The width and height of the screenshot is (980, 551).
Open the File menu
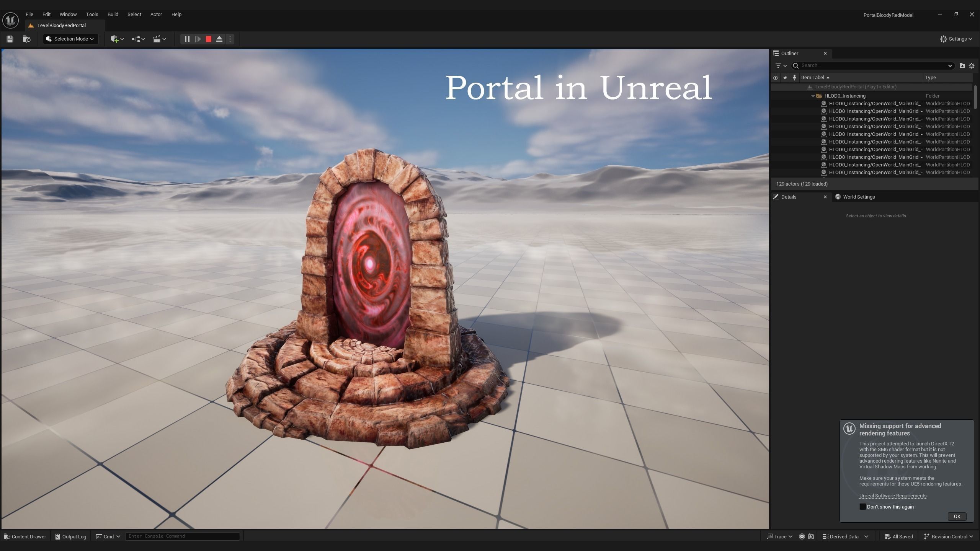[x=29, y=15]
